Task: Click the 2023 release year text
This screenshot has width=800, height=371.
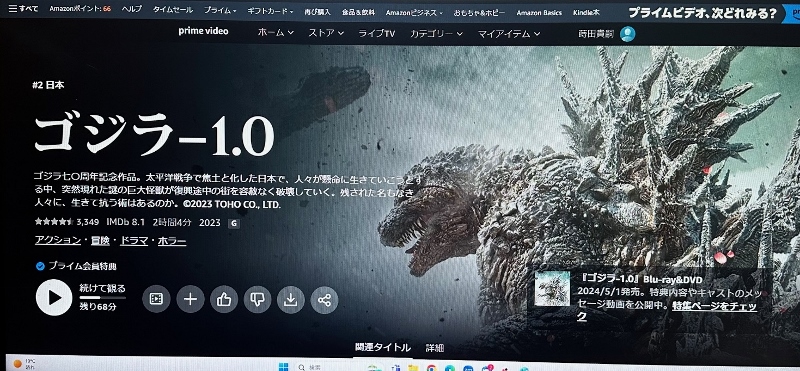Action: [x=210, y=223]
